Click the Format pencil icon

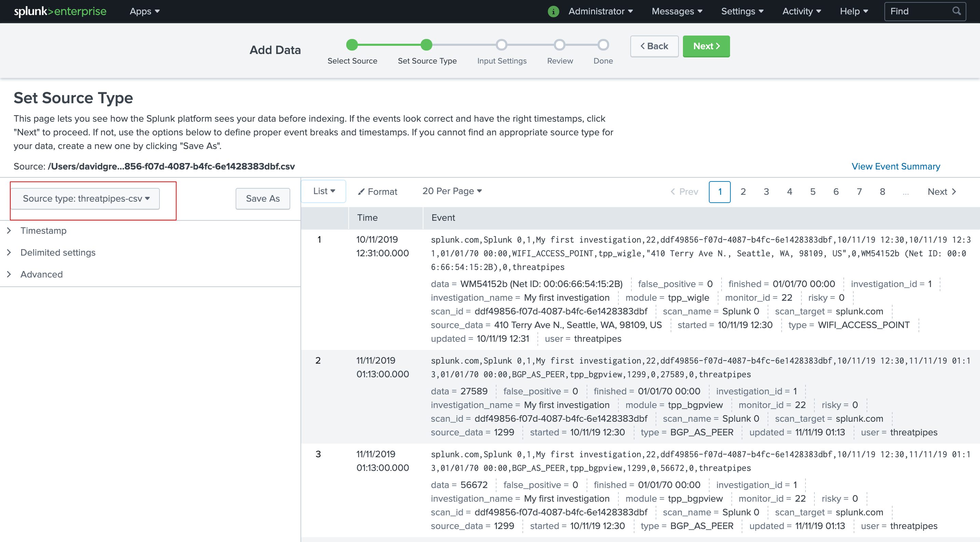[361, 191]
